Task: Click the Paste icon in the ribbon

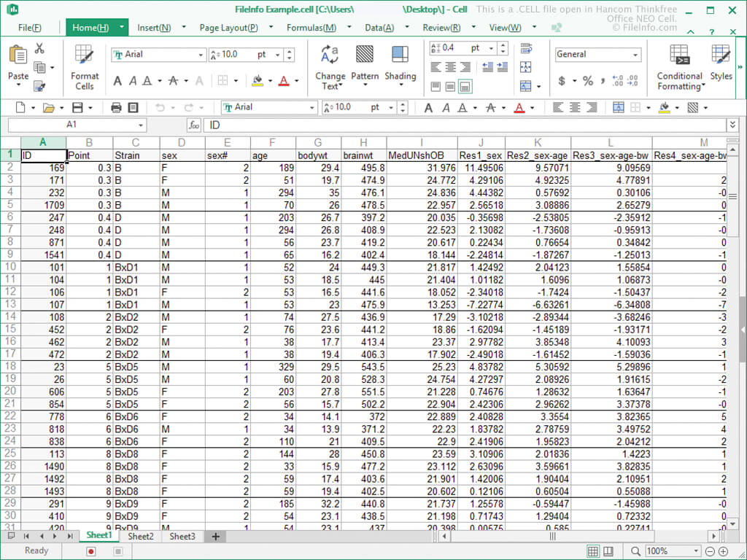Action: pyautogui.click(x=18, y=55)
